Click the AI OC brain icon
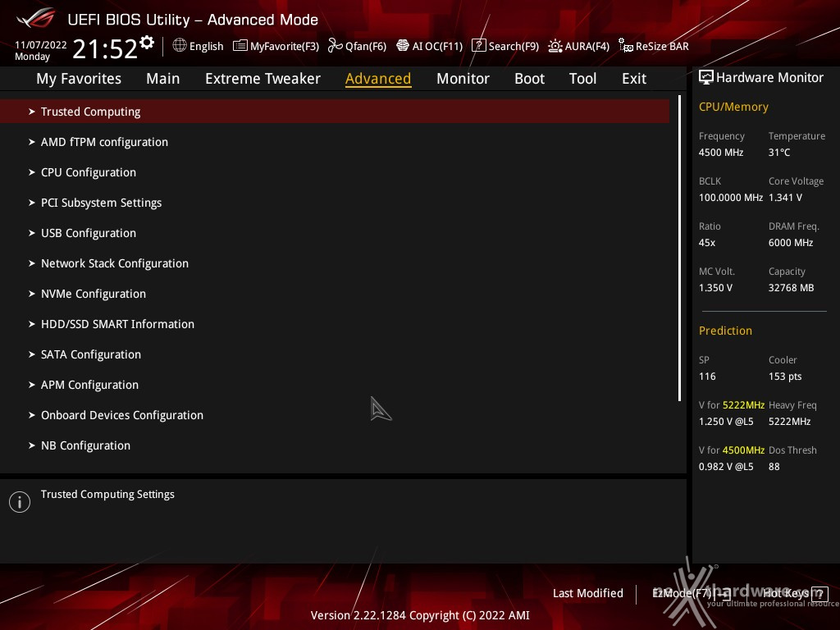The height and width of the screenshot is (630, 840). [x=402, y=46]
